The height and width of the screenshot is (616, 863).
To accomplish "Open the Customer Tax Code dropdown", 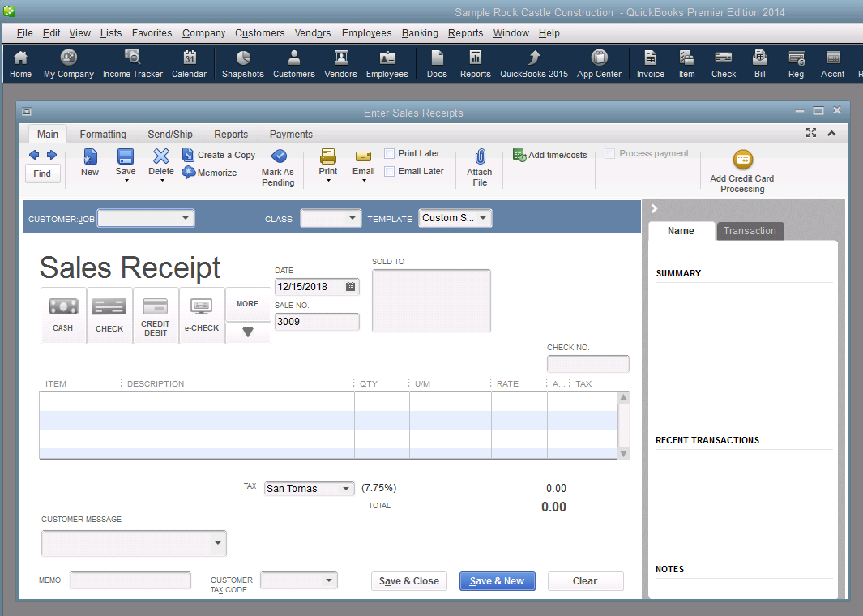I will (x=328, y=580).
